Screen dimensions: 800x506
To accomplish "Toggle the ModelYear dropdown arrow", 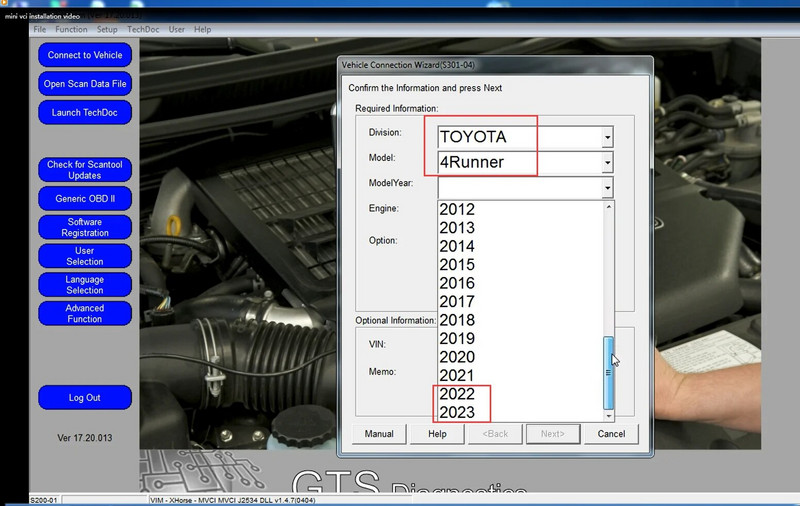I will [607, 188].
